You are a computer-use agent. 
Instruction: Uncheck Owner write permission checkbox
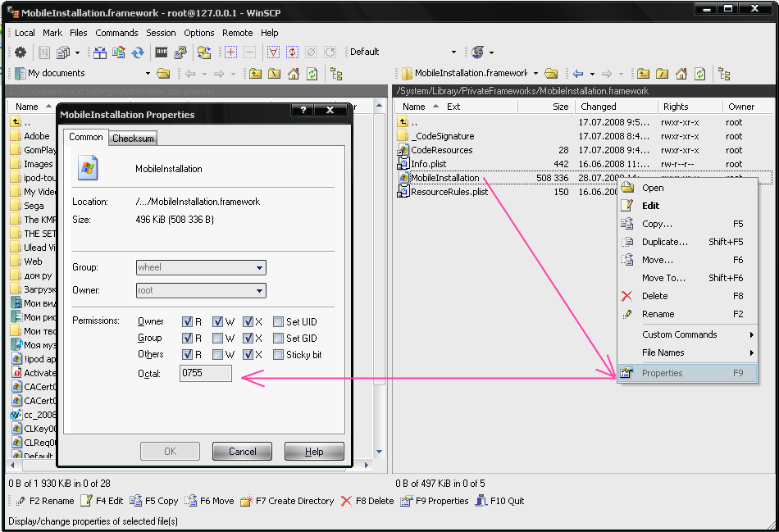tap(218, 322)
